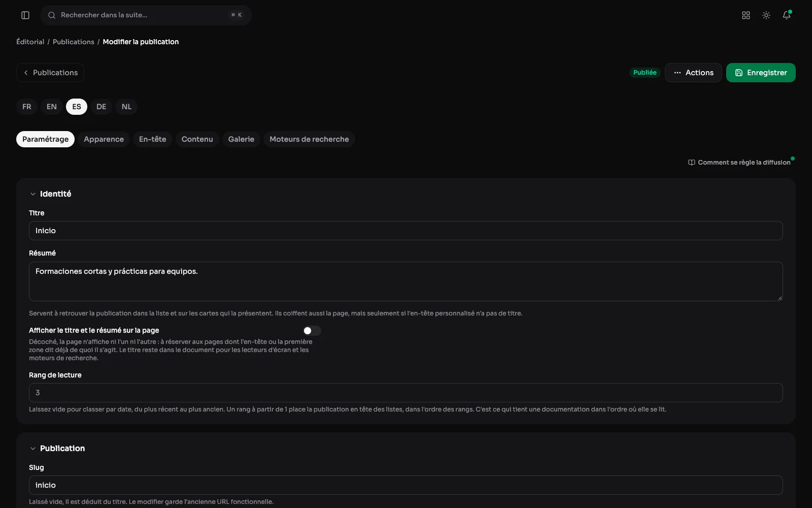Toggle the sidebar panel icon

click(25, 15)
